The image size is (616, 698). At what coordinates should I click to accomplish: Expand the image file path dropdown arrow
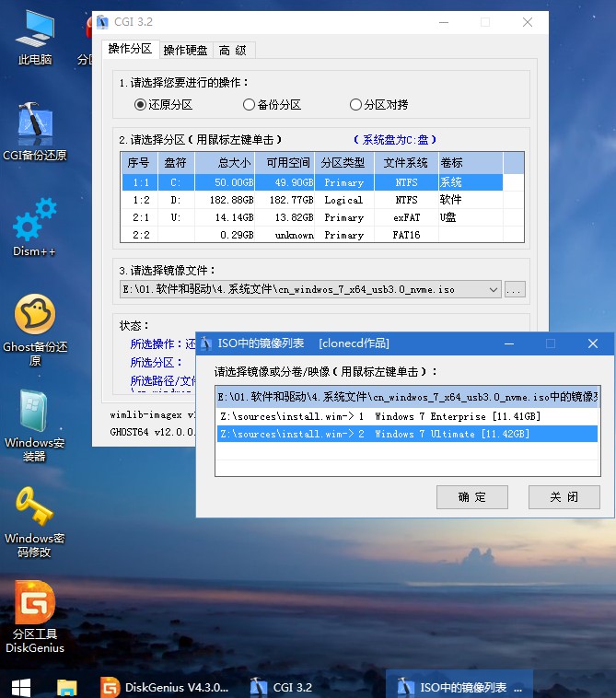point(494,289)
